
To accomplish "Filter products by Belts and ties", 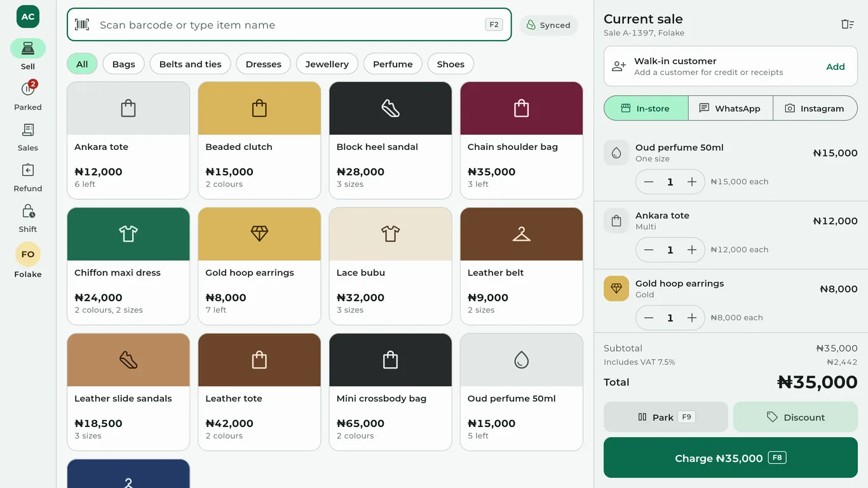I will pos(190,64).
